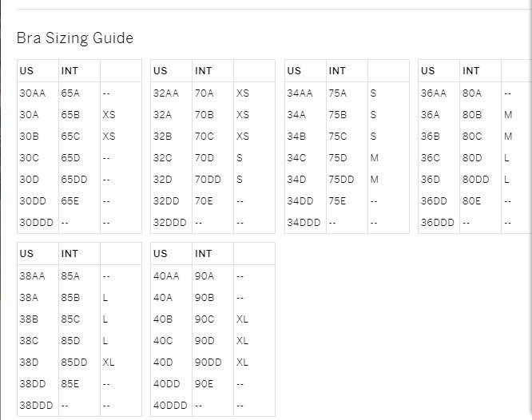Click the Bra Sizing Guide heading

click(75, 38)
